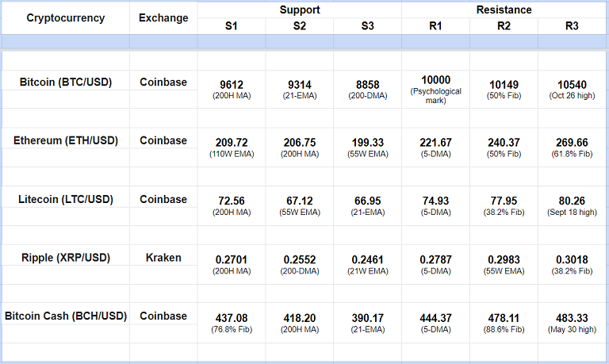
Task: Select Bitcoin Cash R1 value 444.37
Action: click(436, 319)
